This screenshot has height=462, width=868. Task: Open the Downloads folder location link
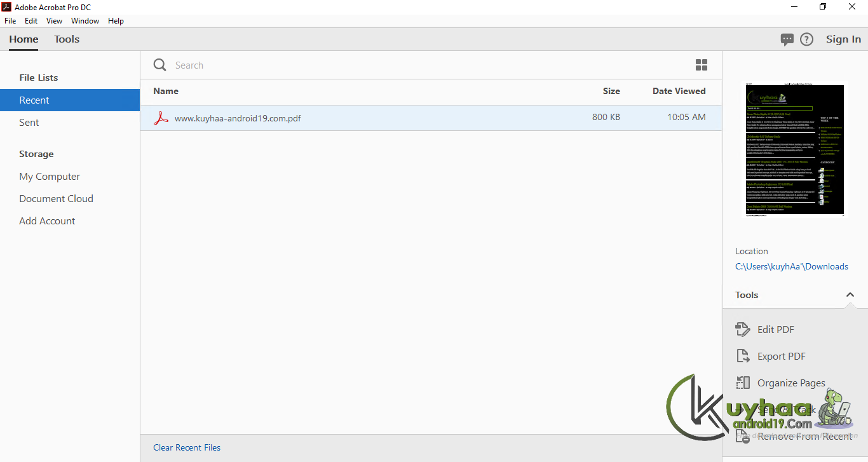[792, 267]
